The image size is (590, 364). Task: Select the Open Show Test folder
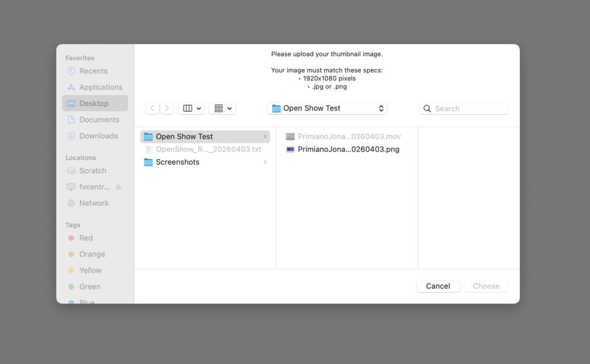click(x=184, y=136)
